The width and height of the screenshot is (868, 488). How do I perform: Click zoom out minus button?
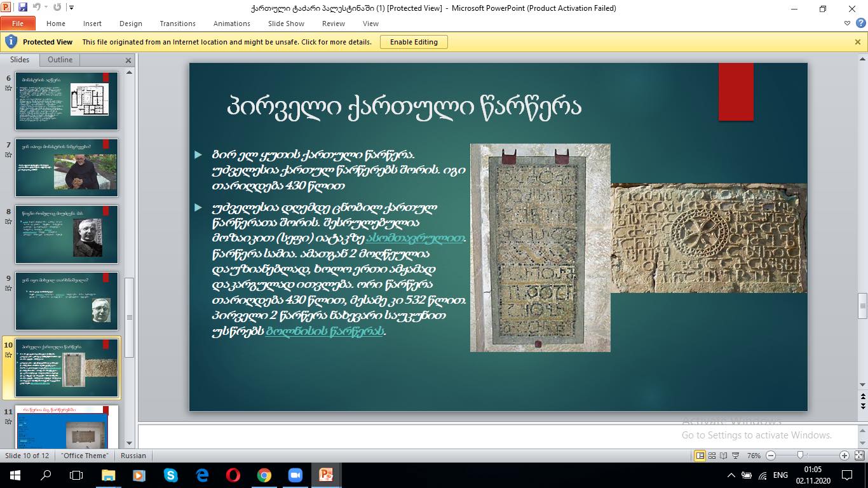click(x=771, y=456)
